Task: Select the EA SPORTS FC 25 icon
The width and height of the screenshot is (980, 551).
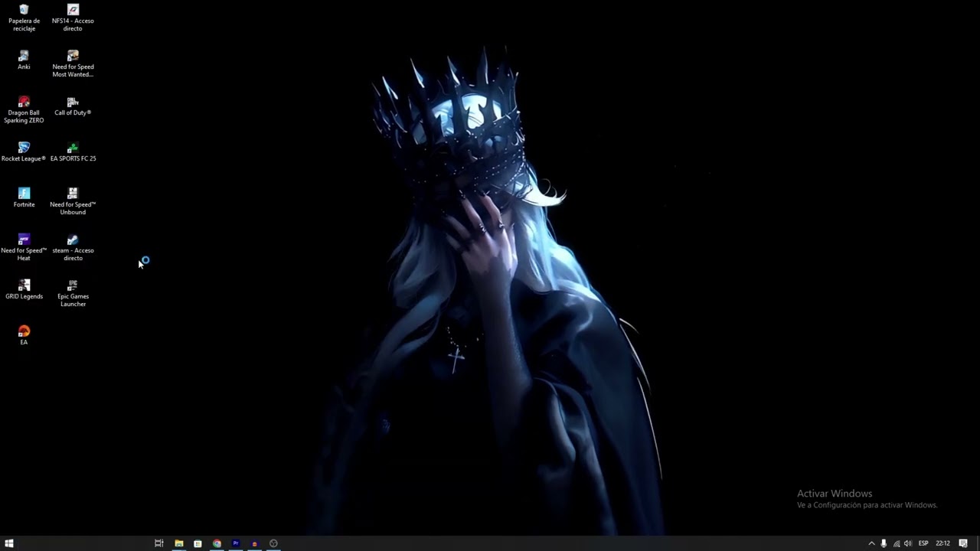Action: (x=73, y=152)
